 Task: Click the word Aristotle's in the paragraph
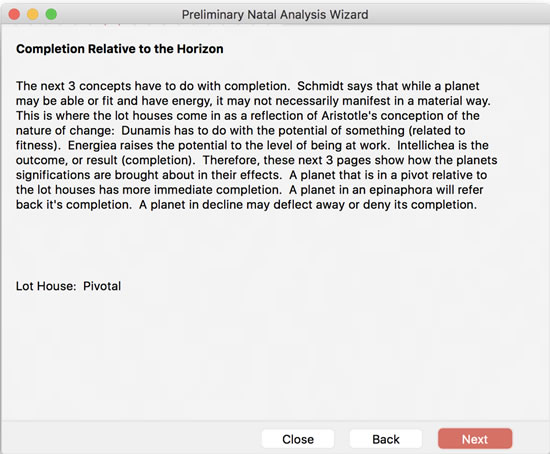click(351, 115)
